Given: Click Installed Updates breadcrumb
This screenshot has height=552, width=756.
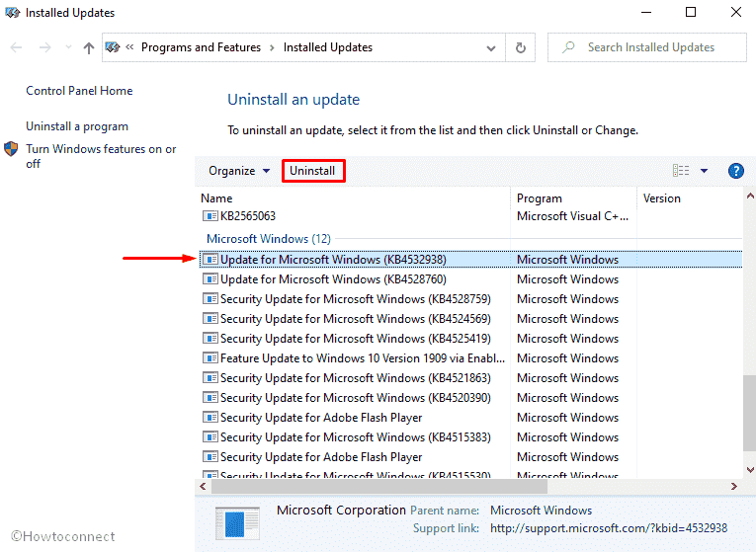Looking at the screenshot, I should click(328, 47).
